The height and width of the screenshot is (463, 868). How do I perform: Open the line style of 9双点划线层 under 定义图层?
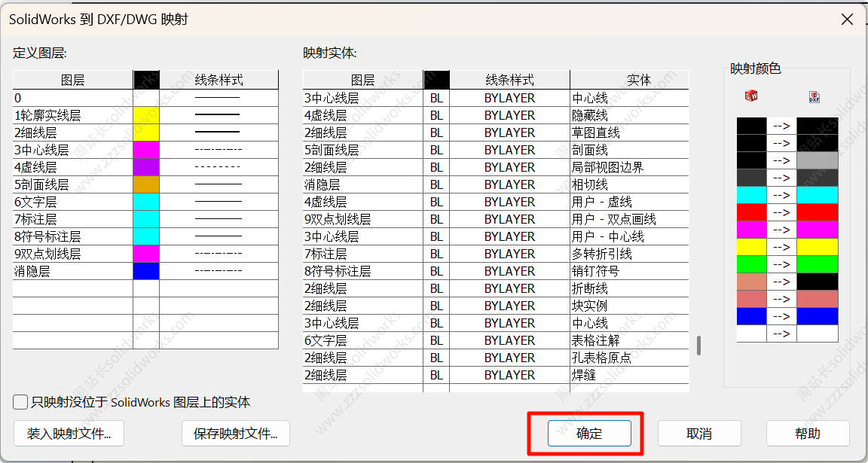click(219, 254)
